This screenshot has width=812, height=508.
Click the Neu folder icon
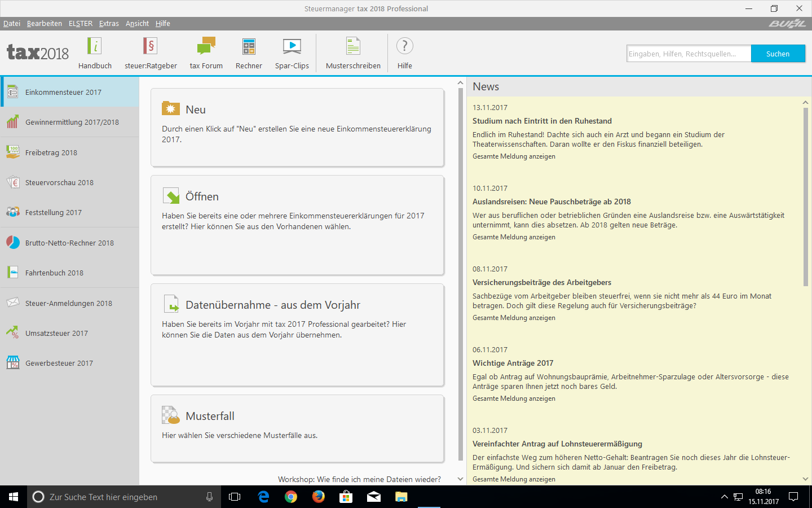[x=170, y=108]
